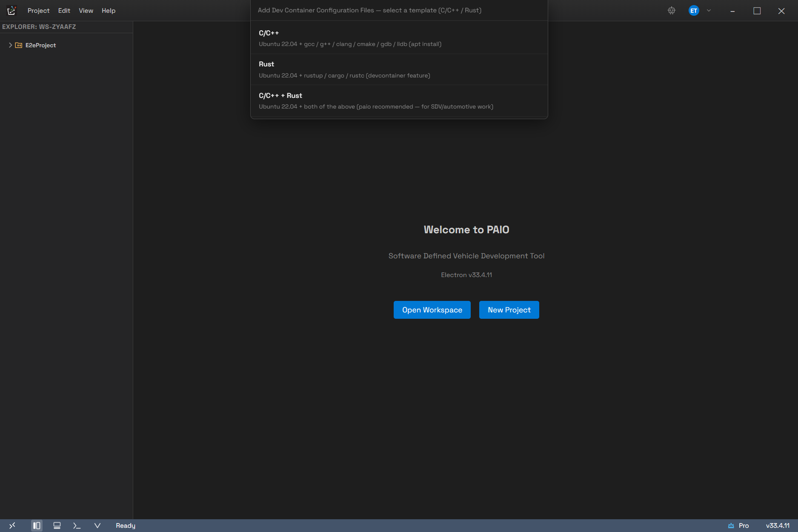Choose the C/C++ + Rust template
This screenshot has height=532, width=798.
[x=399, y=101]
